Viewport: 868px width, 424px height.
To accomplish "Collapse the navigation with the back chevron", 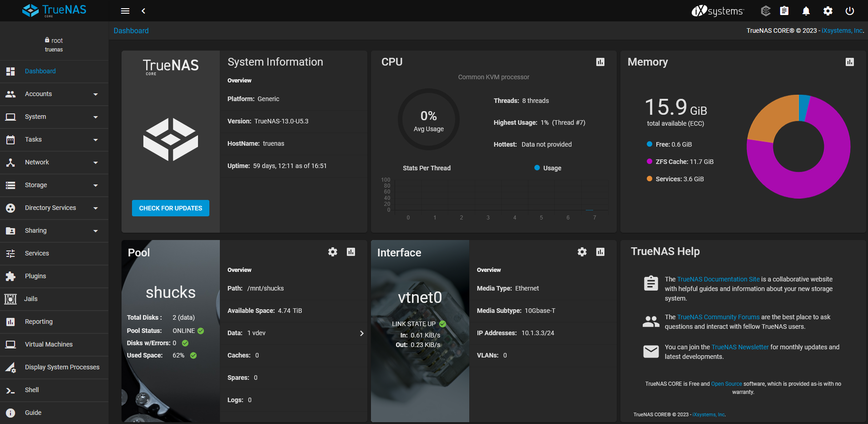I will coord(143,10).
